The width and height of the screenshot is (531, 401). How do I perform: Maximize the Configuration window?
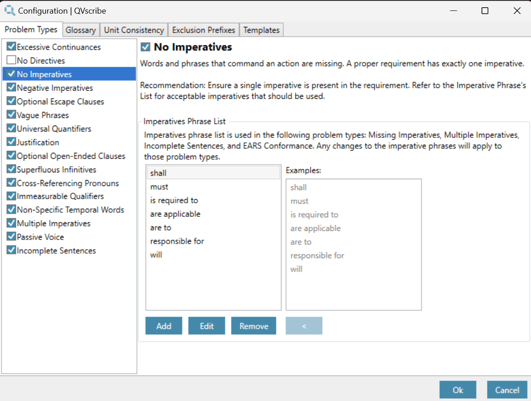(x=485, y=11)
